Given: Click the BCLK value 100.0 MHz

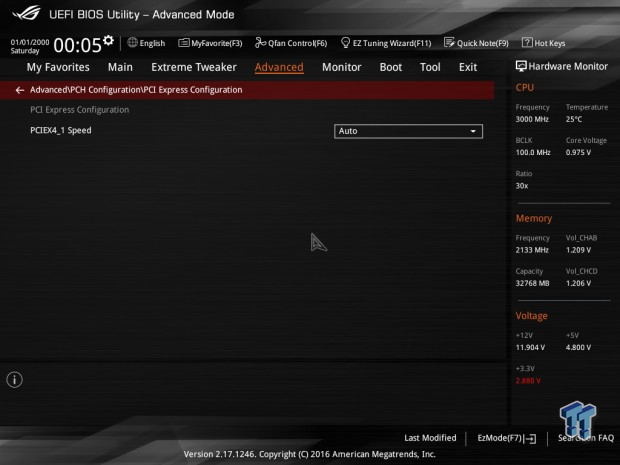Looking at the screenshot, I should coord(533,152).
